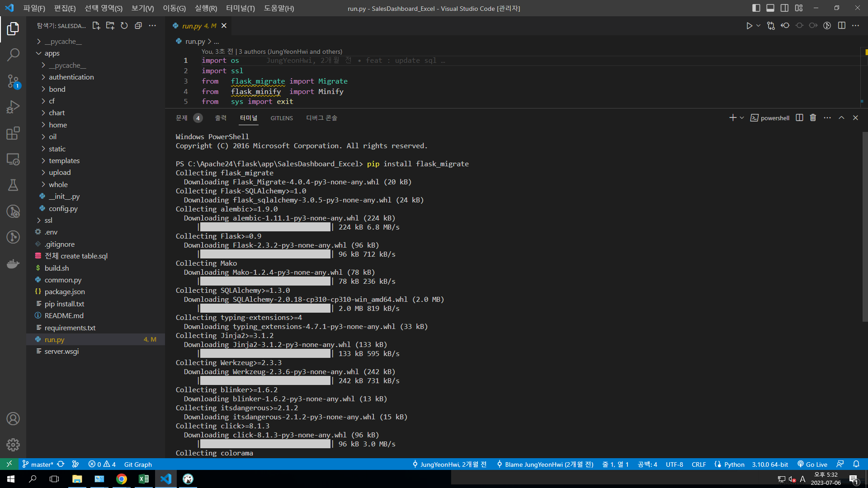The width and height of the screenshot is (868, 488).
Task: Click Git Graph in status bar
Action: point(138,465)
